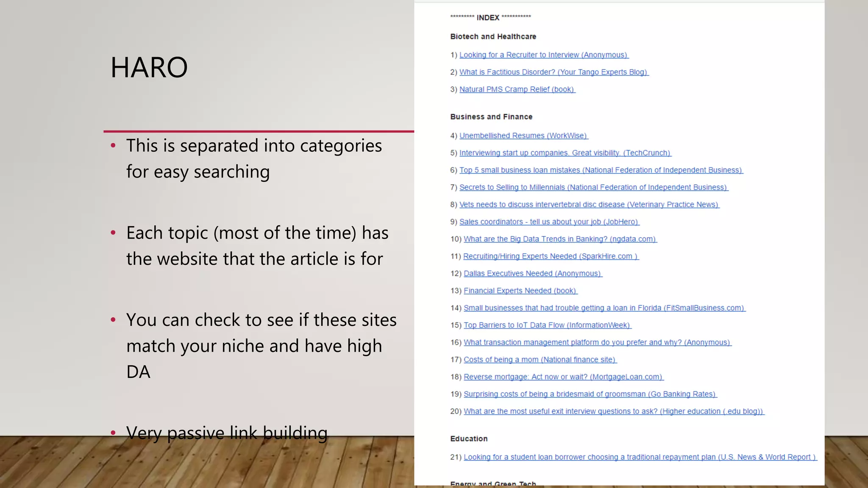The height and width of the screenshot is (488, 868).
Task: Click the HARO slide title
Action: [149, 67]
